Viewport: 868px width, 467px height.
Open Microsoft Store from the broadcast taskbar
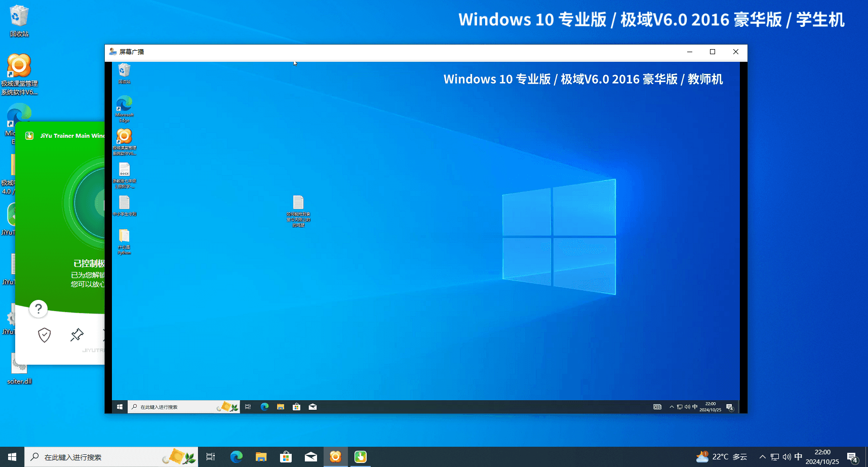tap(297, 407)
